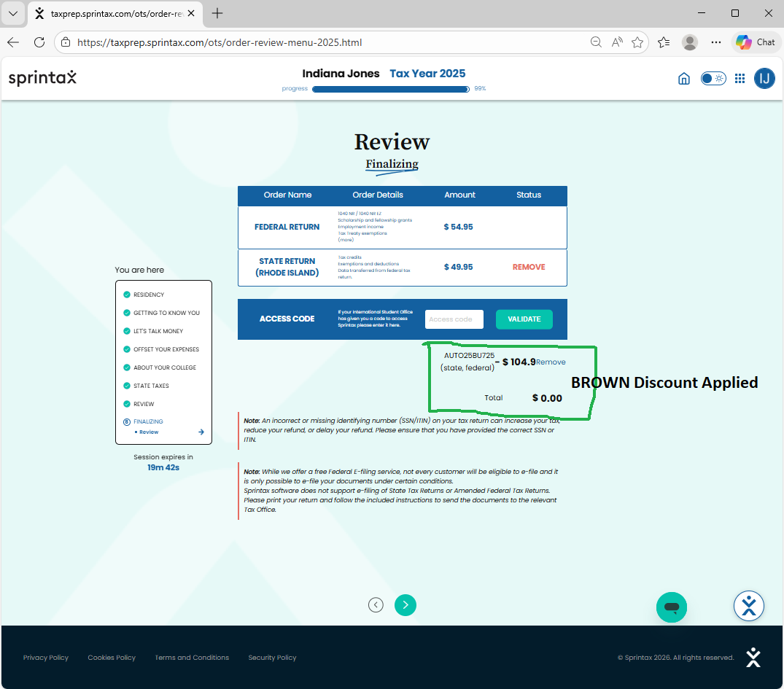Open the browser tab list dropdown
Viewport: 784px width, 689px height.
(13, 13)
